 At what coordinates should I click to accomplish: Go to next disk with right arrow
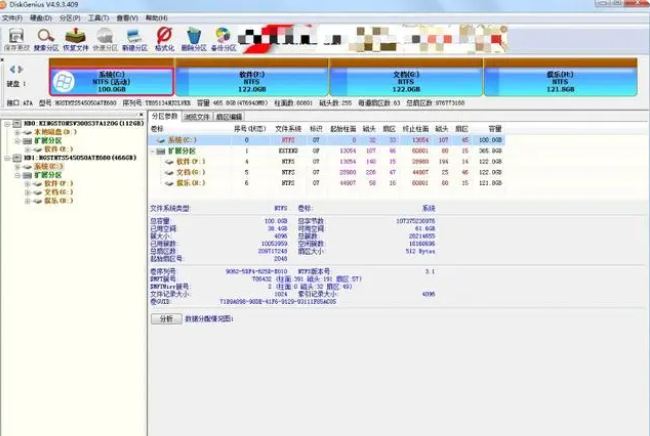pos(20,70)
